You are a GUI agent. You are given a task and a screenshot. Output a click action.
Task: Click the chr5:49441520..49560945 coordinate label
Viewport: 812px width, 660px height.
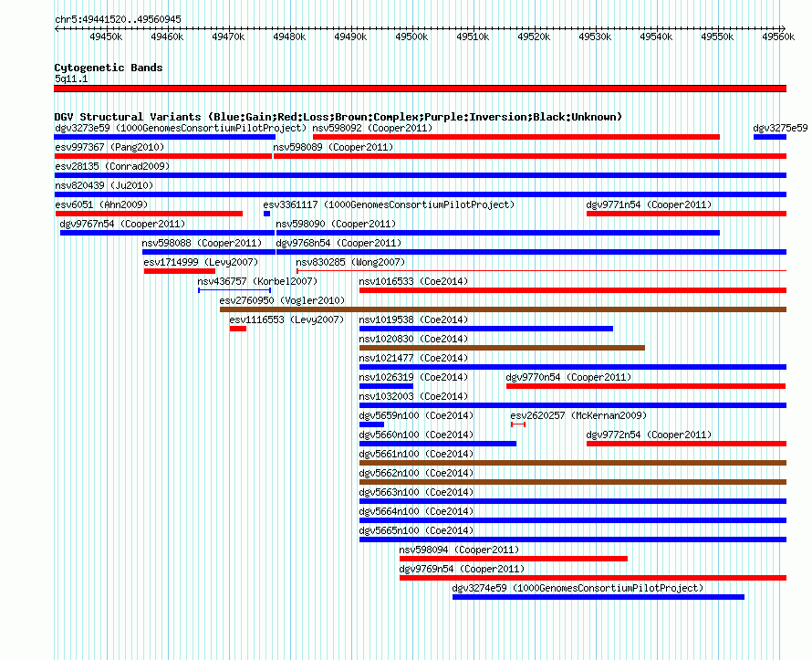(118, 19)
